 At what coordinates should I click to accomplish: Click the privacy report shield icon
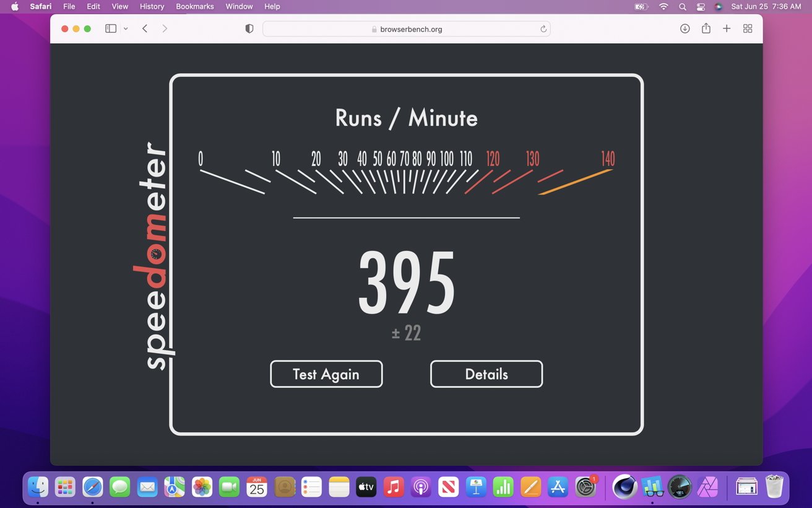click(249, 28)
